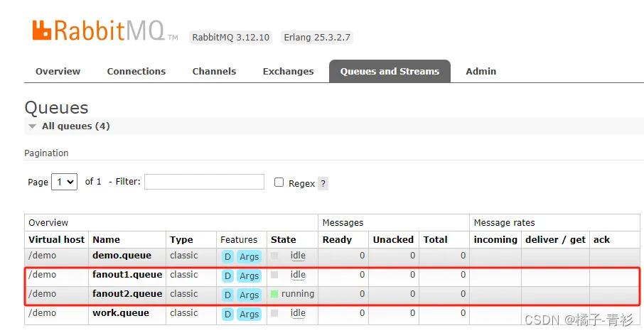Click the Args badge for work.queue
The width and height of the screenshot is (644, 333).
249,314
